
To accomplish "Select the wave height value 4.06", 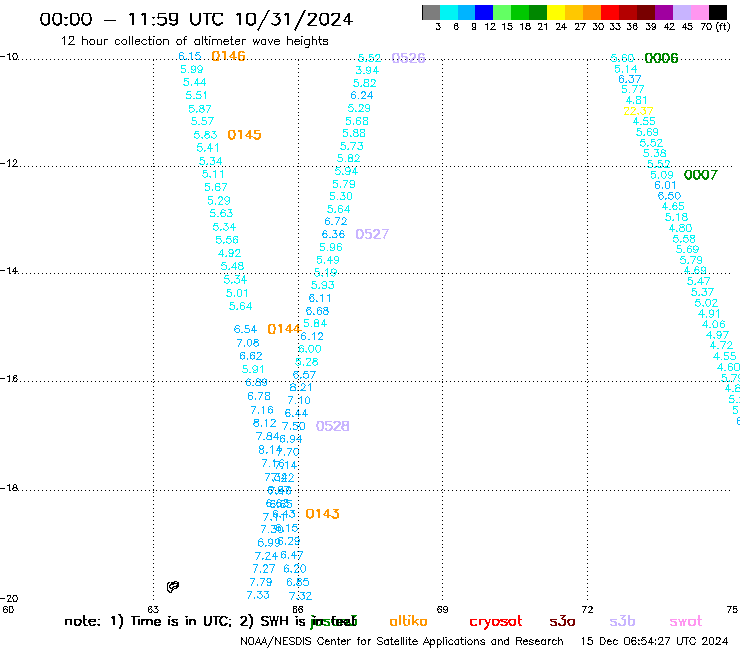I will [x=714, y=324].
